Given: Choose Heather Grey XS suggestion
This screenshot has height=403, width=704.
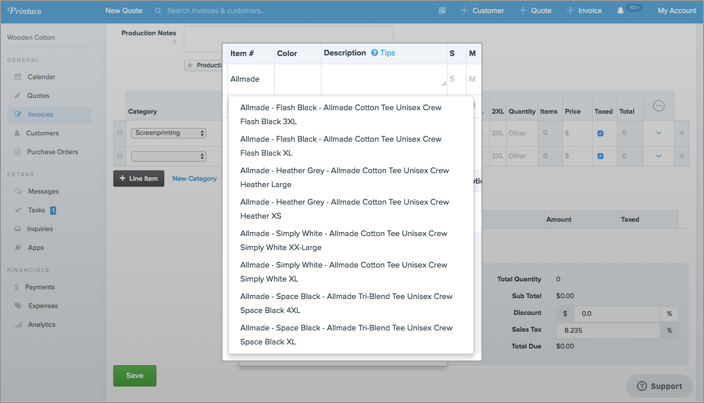Looking at the screenshot, I should click(351, 209).
